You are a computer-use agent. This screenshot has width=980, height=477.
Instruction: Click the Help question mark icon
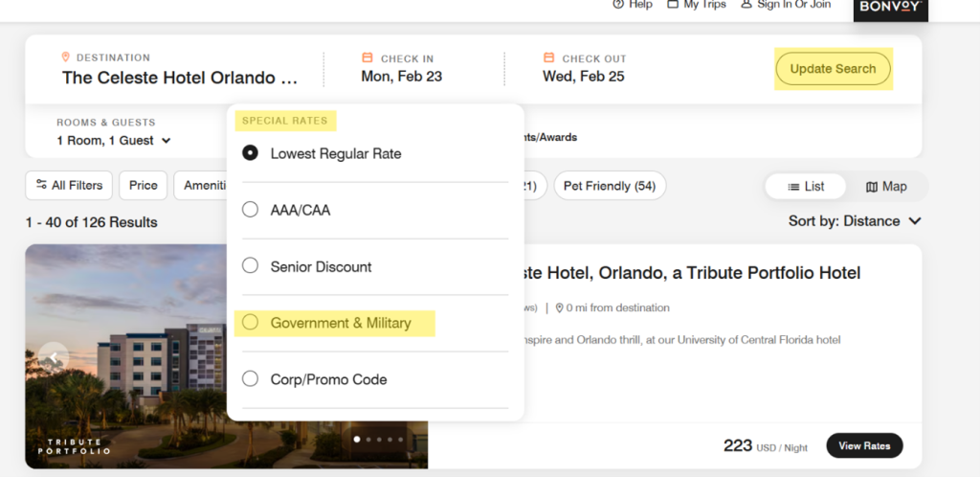coord(618,5)
